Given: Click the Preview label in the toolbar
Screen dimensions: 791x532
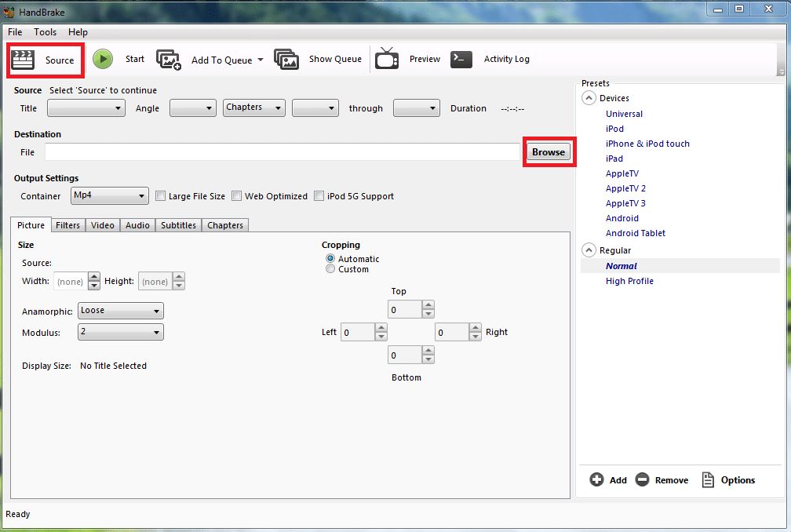Looking at the screenshot, I should 425,59.
